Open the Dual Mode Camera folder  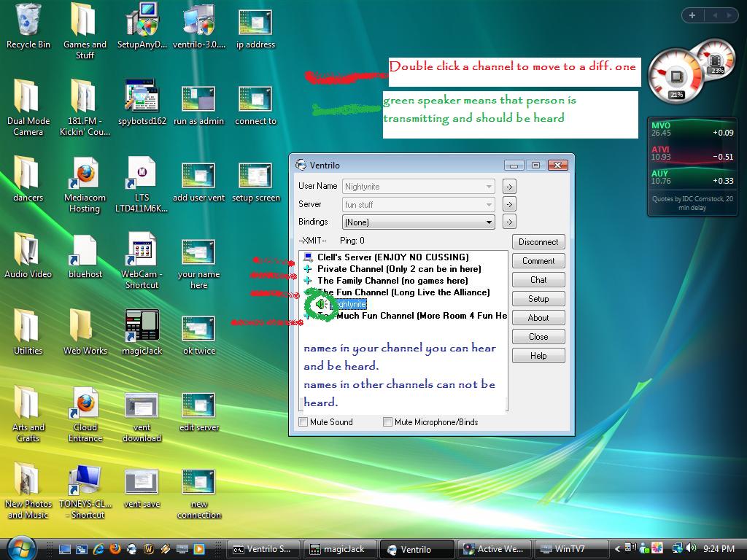point(28,108)
